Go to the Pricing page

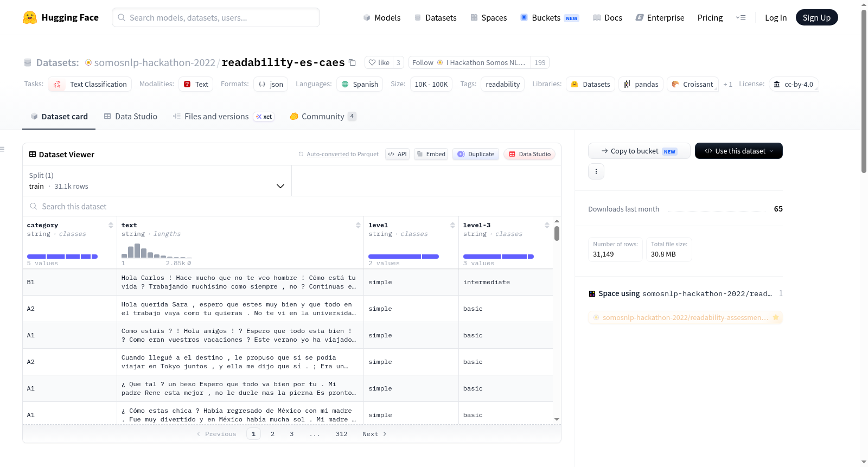click(x=710, y=17)
